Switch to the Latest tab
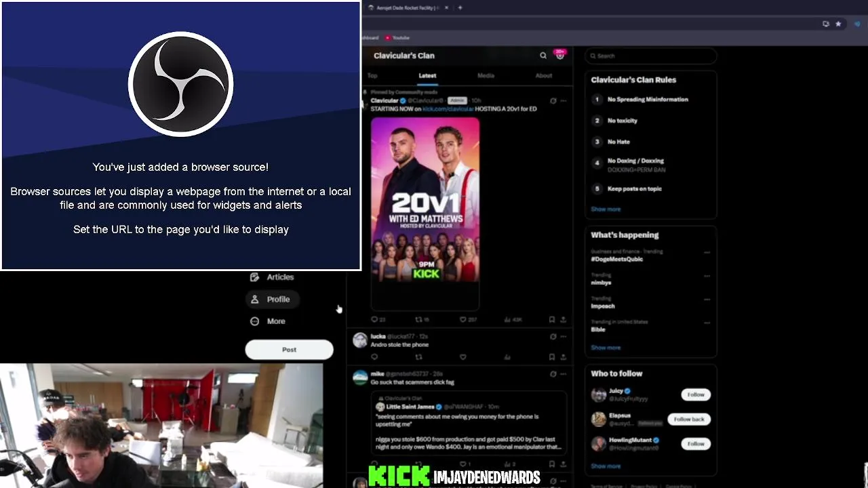The width and height of the screenshot is (868, 488). click(x=427, y=76)
